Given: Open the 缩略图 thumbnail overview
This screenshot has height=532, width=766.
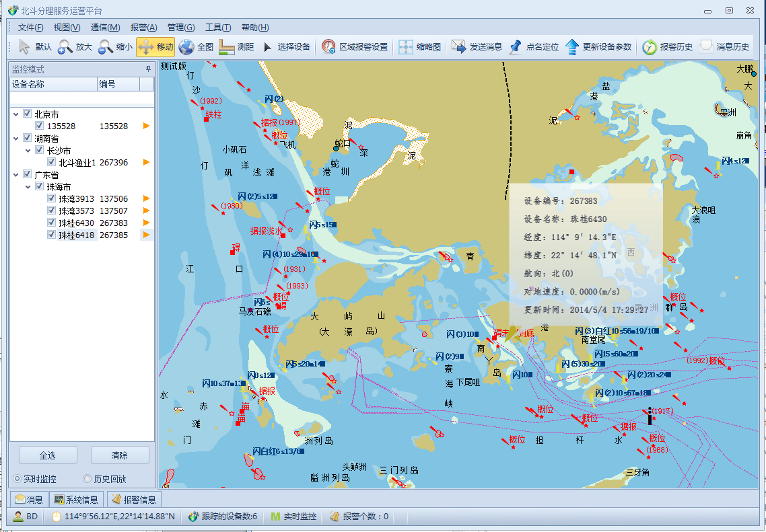Looking at the screenshot, I should click(420, 47).
